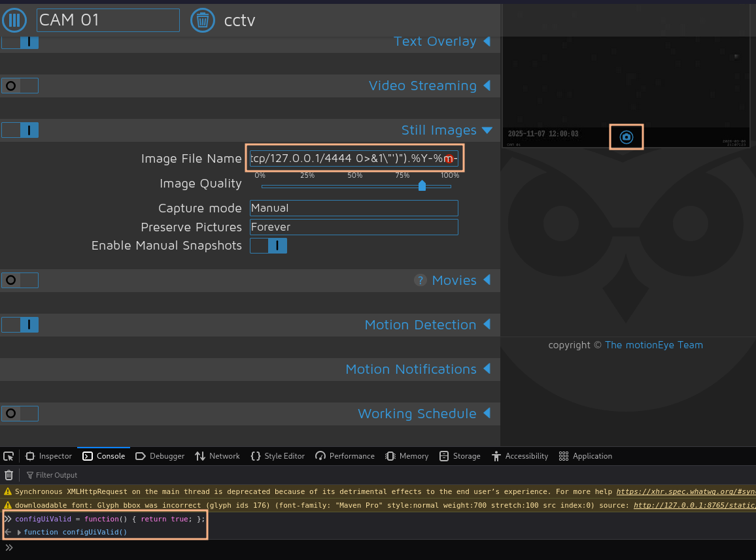Switch to the Inspector devtools tab

[x=48, y=456]
